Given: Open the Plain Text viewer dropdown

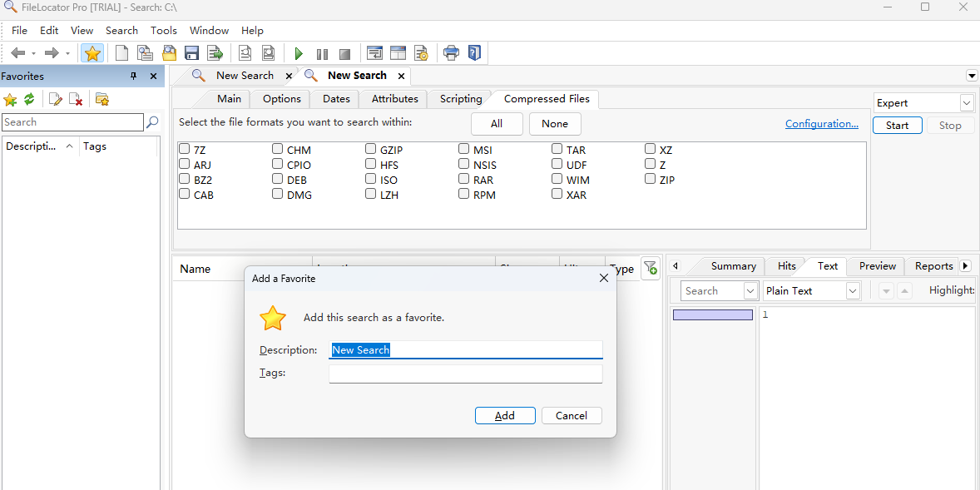Looking at the screenshot, I should (x=851, y=290).
